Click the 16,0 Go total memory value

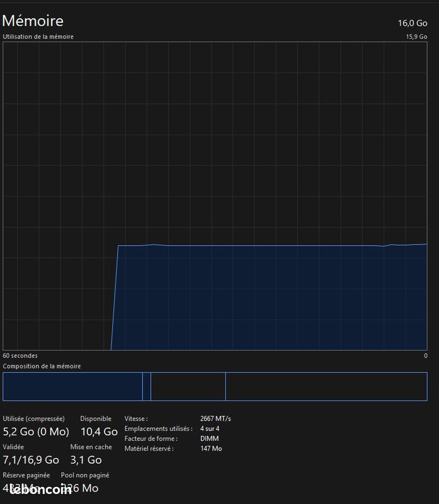412,23
